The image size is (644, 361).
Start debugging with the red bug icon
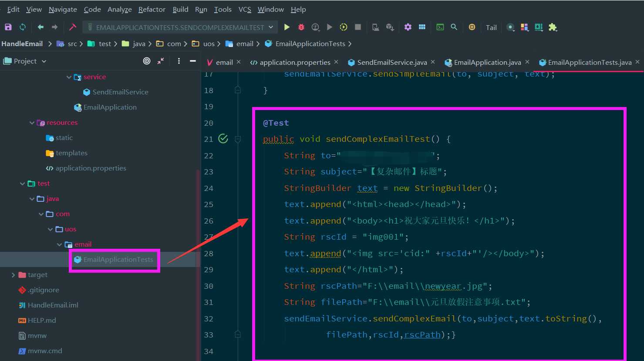[301, 27]
